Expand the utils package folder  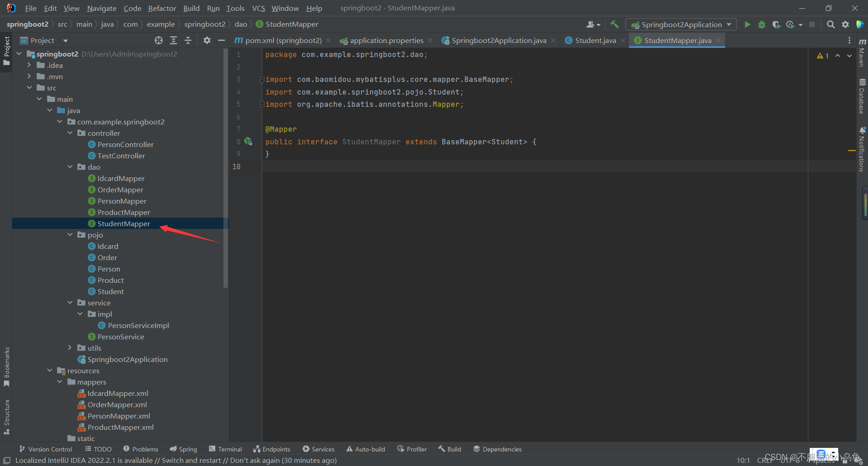tap(70, 348)
